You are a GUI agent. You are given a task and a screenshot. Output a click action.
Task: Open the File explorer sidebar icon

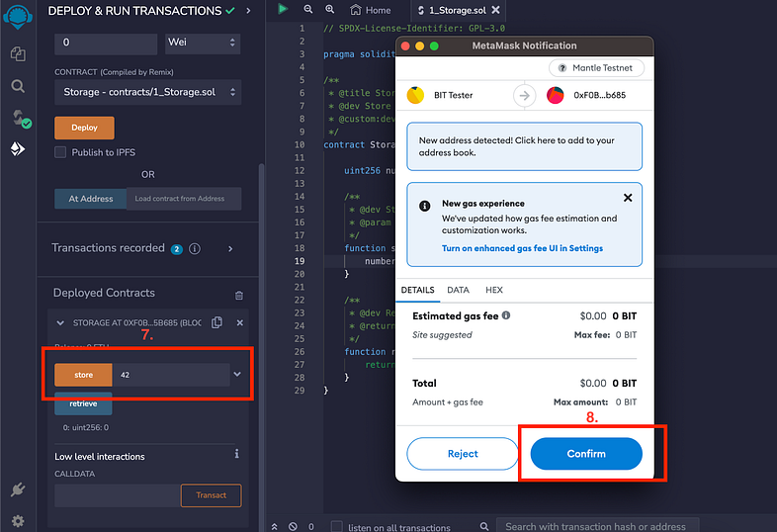pyautogui.click(x=18, y=53)
